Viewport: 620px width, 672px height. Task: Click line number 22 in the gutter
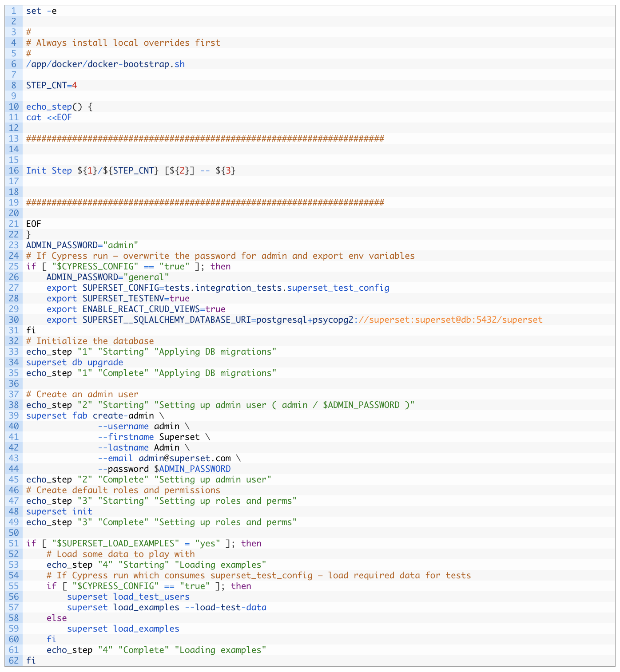[x=14, y=234]
